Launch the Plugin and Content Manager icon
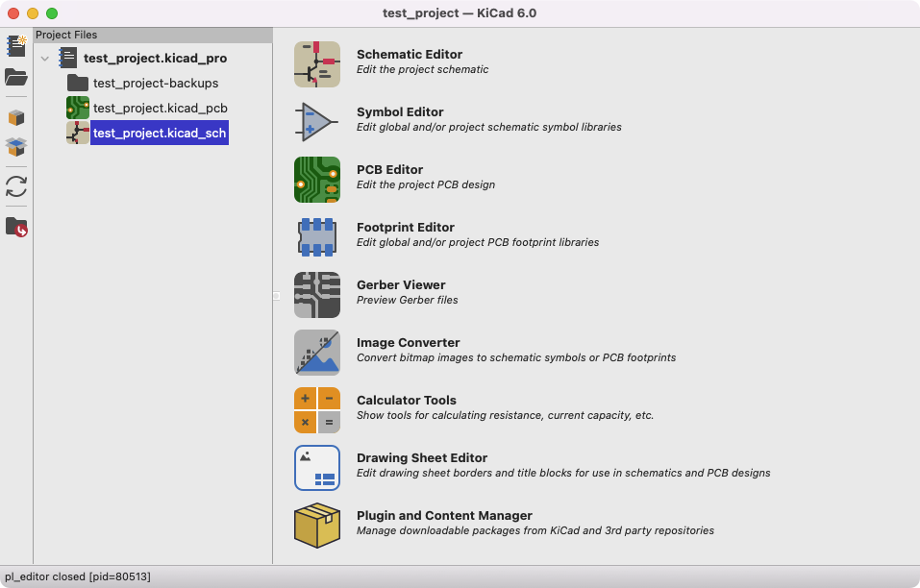The height and width of the screenshot is (588, 920). (317, 526)
